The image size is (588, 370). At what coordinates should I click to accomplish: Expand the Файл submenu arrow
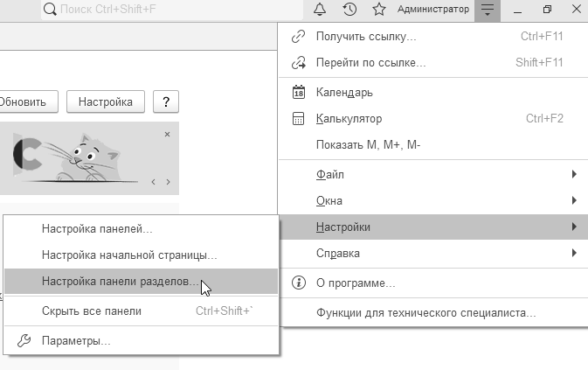(x=574, y=174)
